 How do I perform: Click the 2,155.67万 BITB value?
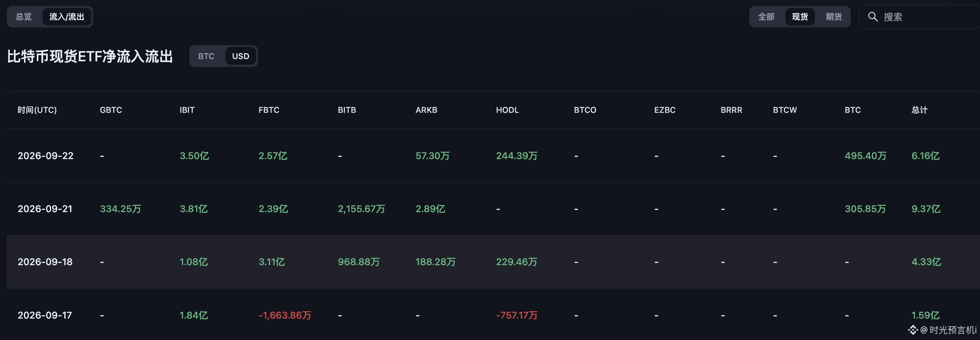(x=361, y=209)
